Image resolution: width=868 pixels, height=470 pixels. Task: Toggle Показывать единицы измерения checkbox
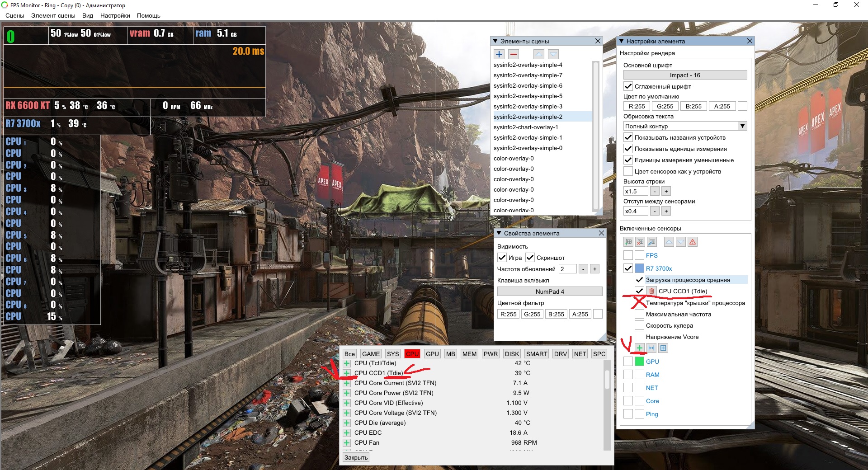pos(628,149)
